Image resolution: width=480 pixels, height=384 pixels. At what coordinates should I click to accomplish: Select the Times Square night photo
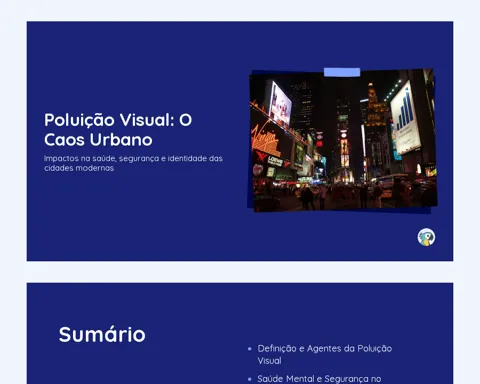(x=343, y=140)
